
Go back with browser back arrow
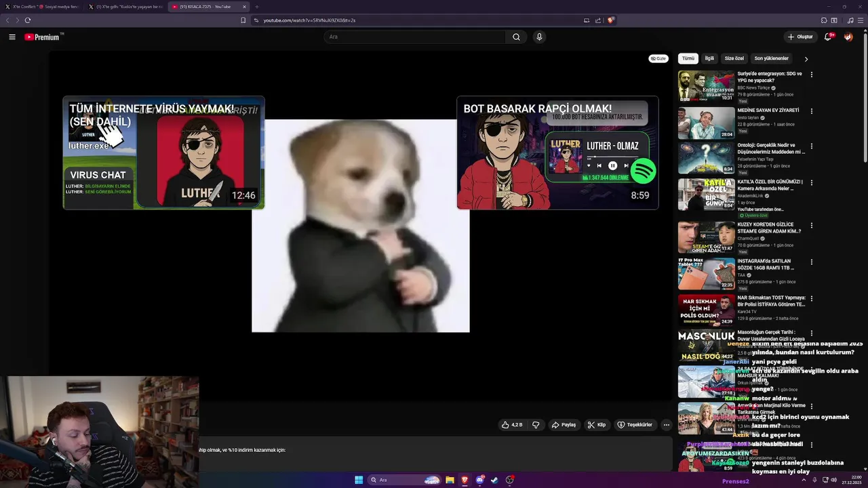click(x=8, y=20)
